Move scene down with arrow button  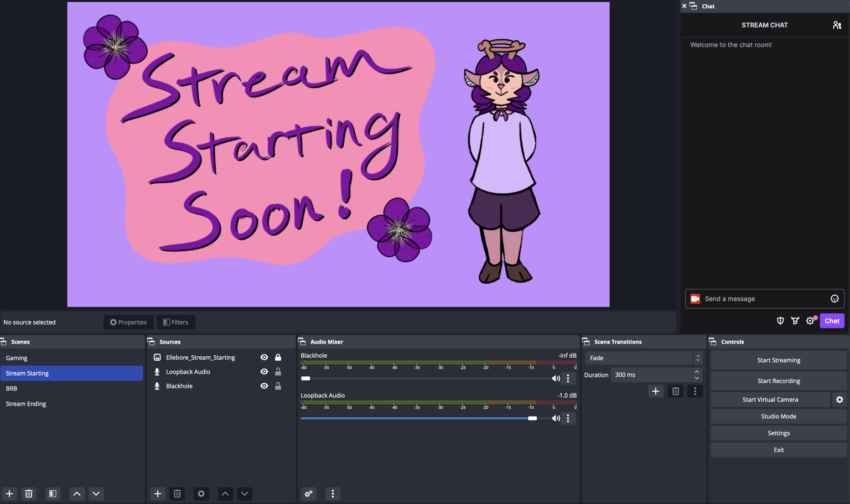96,493
